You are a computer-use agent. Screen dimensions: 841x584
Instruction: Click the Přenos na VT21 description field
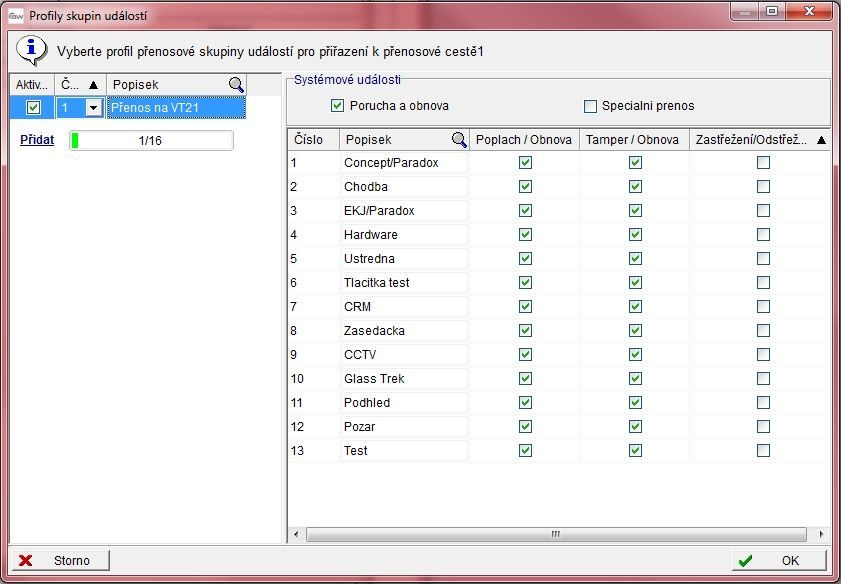pos(175,108)
